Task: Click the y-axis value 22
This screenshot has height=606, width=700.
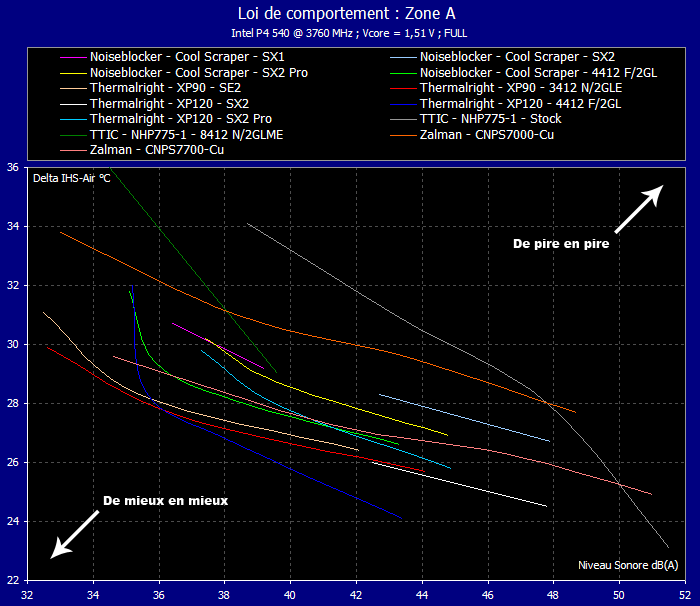Action: point(12,580)
